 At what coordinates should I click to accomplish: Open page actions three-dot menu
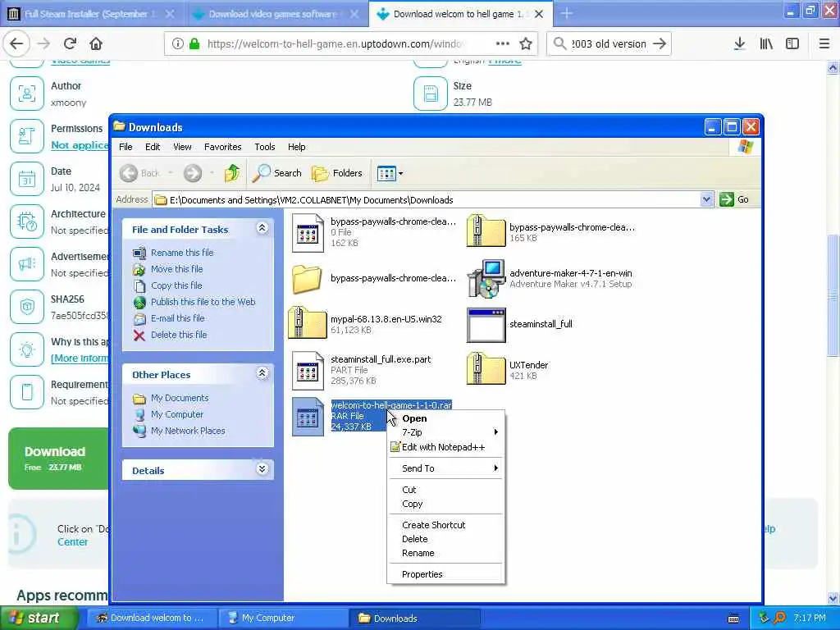[503, 44]
